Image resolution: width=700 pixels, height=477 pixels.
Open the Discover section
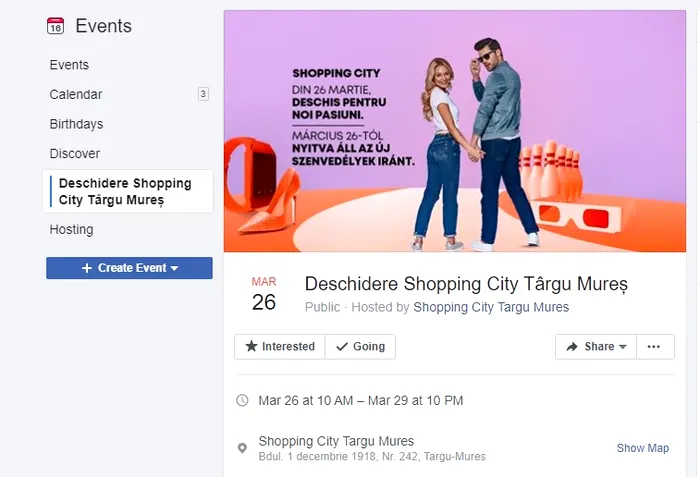pyautogui.click(x=75, y=154)
